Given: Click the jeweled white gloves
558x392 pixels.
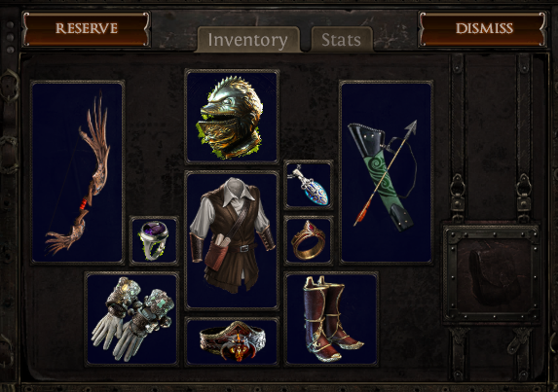Looking at the screenshot, I should pyautogui.click(x=132, y=319).
